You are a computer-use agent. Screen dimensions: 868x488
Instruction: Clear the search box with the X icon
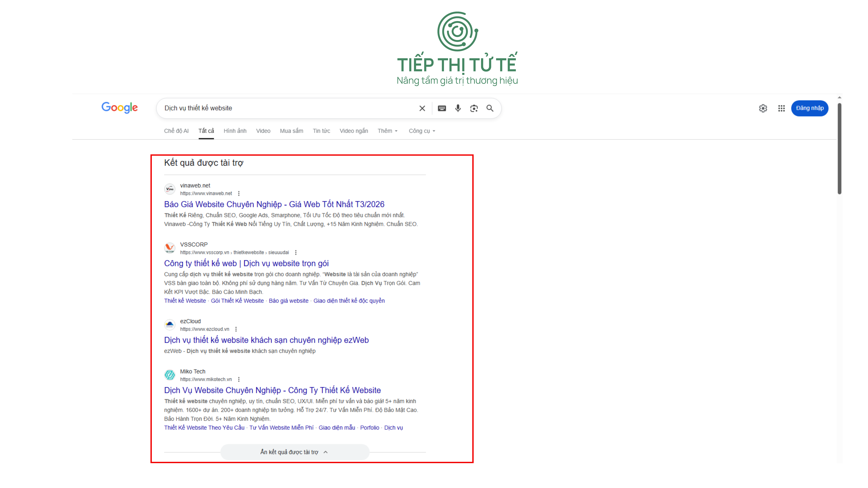click(422, 108)
